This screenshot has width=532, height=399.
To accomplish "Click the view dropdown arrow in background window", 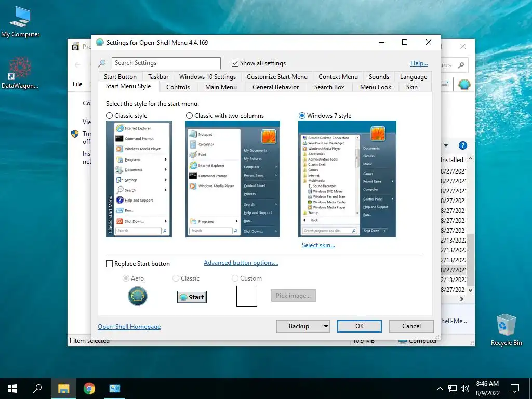I will pyautogui.click(x=446, y=145).
